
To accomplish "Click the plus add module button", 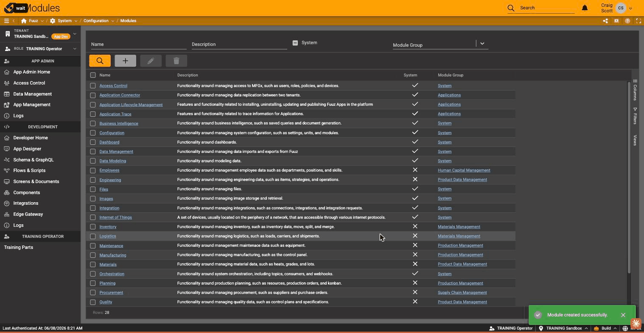I will (125, 61).
